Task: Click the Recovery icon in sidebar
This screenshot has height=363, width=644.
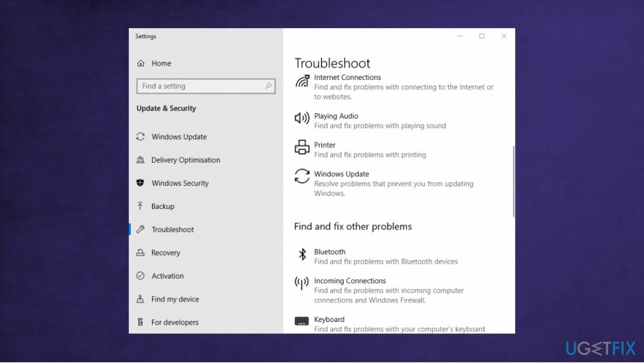Action: pos(140,253)
